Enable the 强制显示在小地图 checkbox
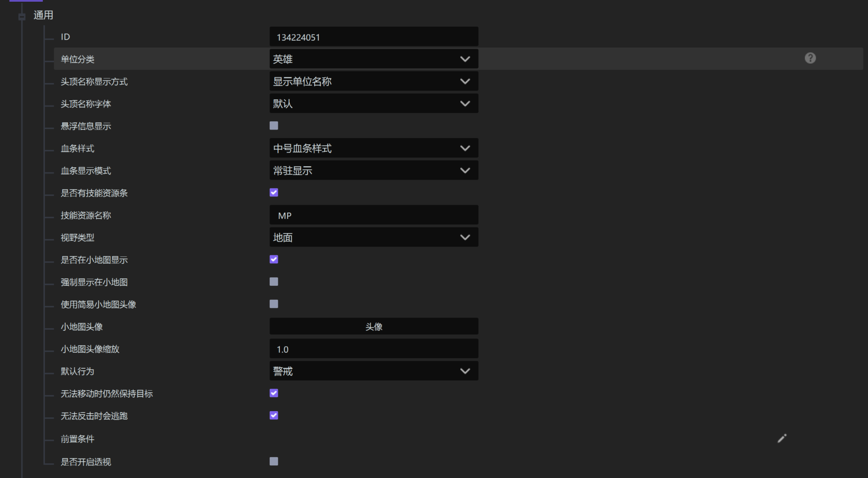868x478 pixels. pos(274,282)
